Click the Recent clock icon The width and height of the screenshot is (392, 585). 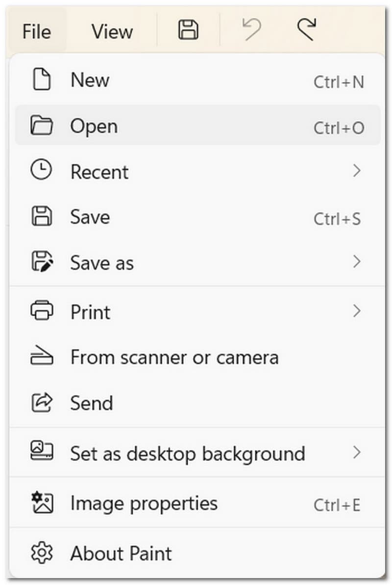point(41,171)
